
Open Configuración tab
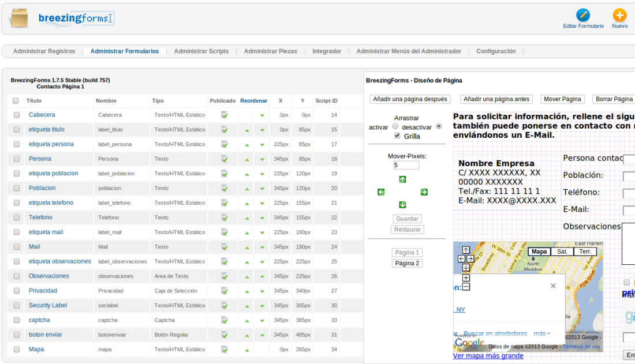(496, 51)
